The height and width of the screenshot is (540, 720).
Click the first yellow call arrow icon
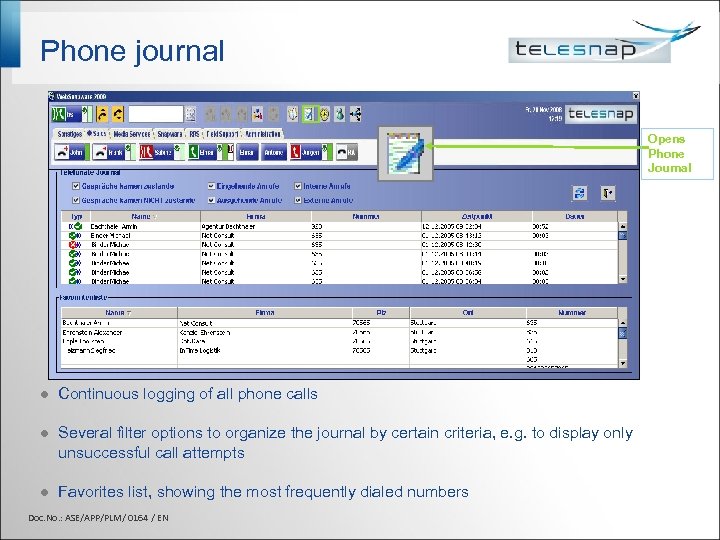102,114
